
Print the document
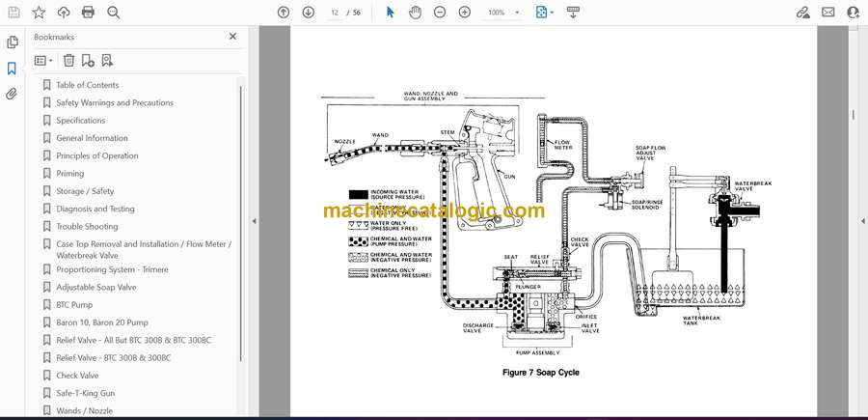tap(88, 13)
